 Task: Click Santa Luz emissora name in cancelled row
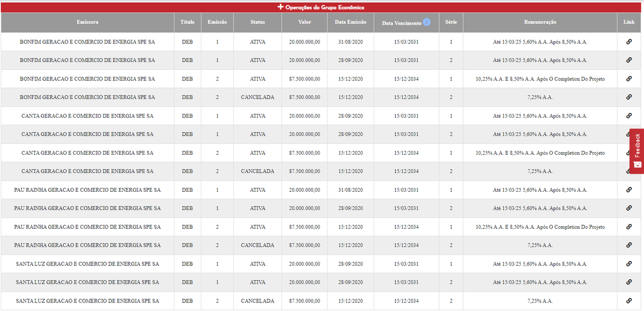click(87, 301)
